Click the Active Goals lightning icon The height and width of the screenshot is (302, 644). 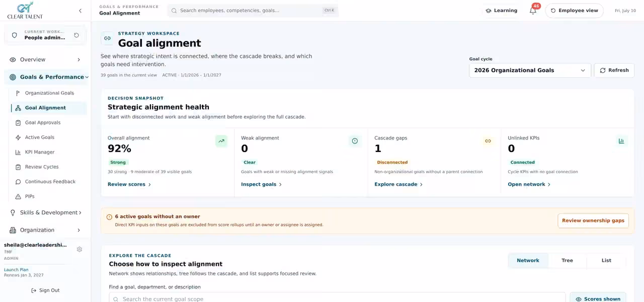coord(18,137)
